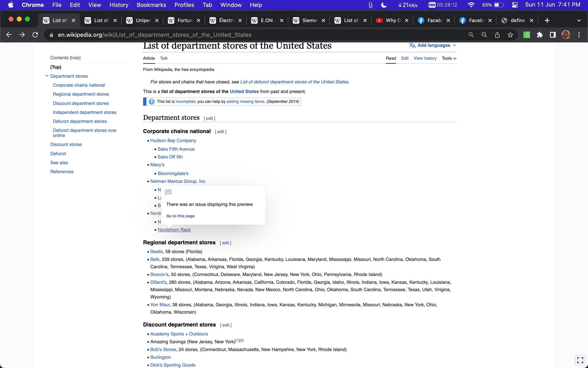Viewport: 588px width, 368px height.
Task: Toggle full-width page icon at bottom right
Action: coord(580,360)
